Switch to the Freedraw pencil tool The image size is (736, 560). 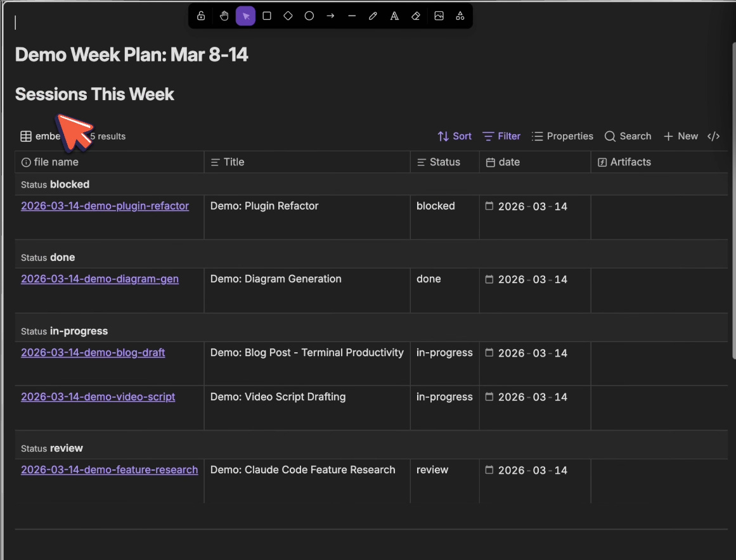tap(373, 15)
